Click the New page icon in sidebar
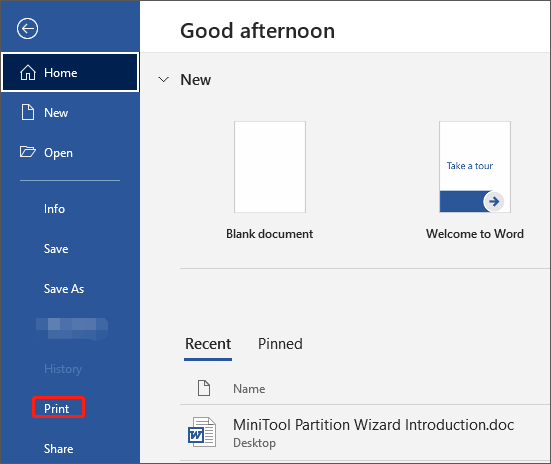 pos(28,112)
